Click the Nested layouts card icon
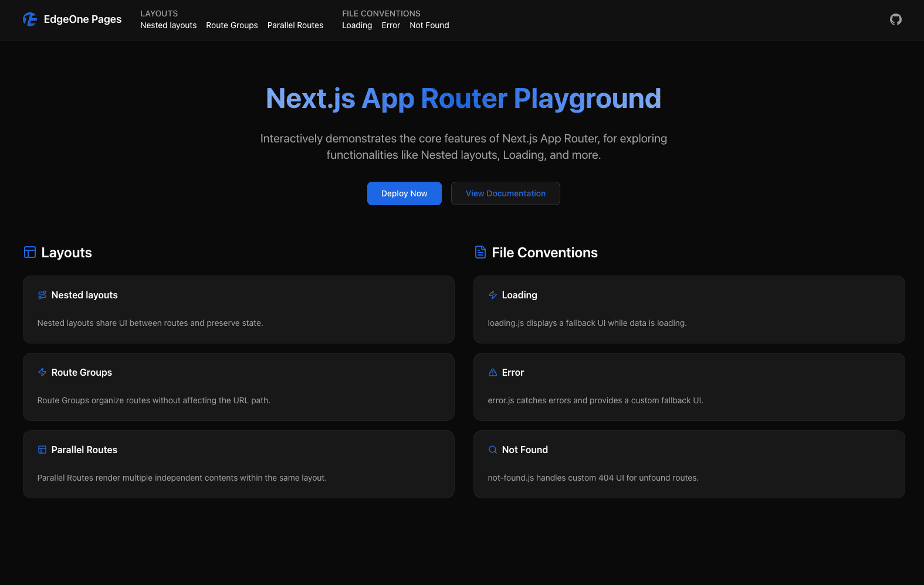 coord(42,295)
